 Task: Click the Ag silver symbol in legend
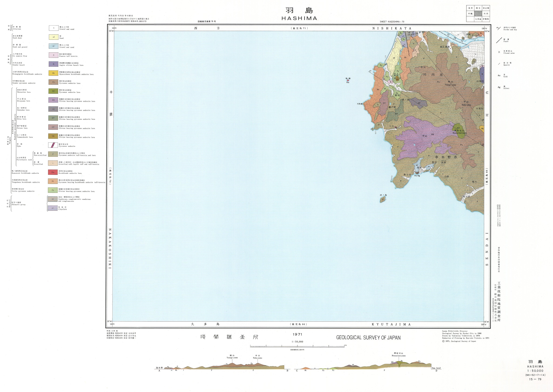(x=499, y=87)
